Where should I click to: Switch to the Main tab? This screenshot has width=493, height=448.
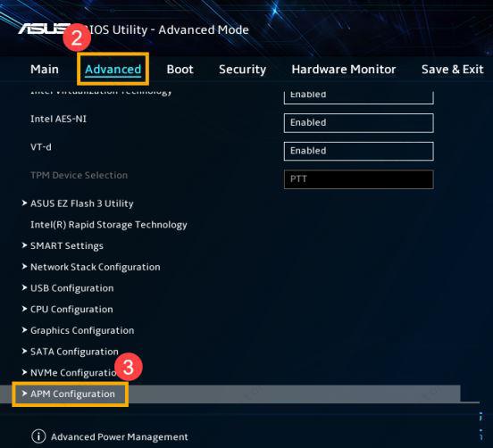45,69
